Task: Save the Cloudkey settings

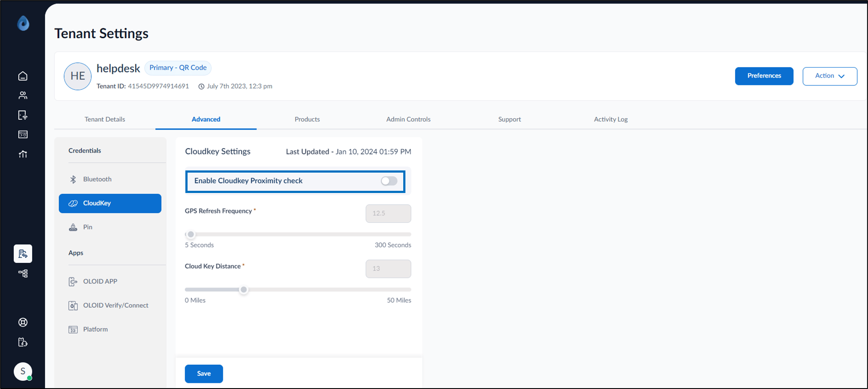Action: tap(204, 374)
